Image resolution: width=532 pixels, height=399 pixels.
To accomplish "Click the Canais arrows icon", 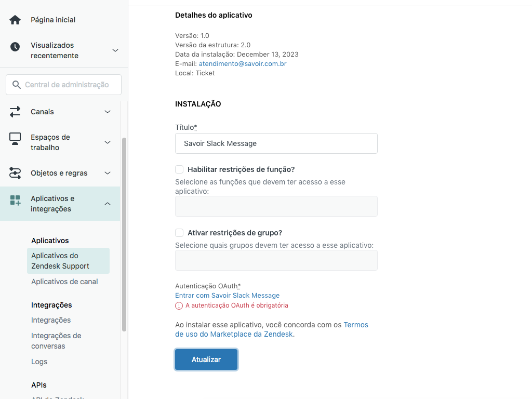I will 15,112.
